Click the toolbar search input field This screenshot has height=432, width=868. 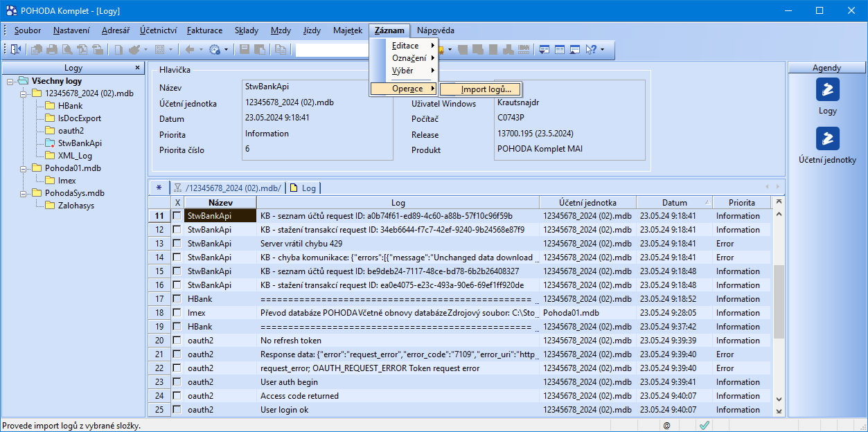point(332,50)
